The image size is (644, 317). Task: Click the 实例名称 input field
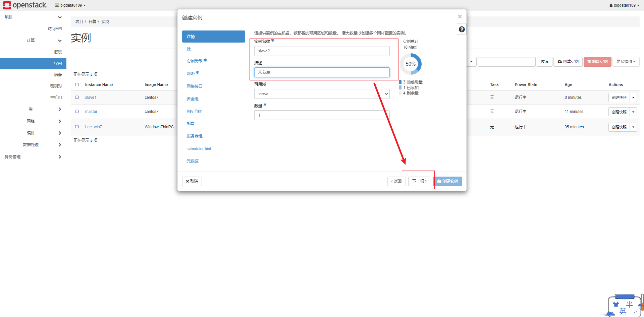click(x=322, y=51)
